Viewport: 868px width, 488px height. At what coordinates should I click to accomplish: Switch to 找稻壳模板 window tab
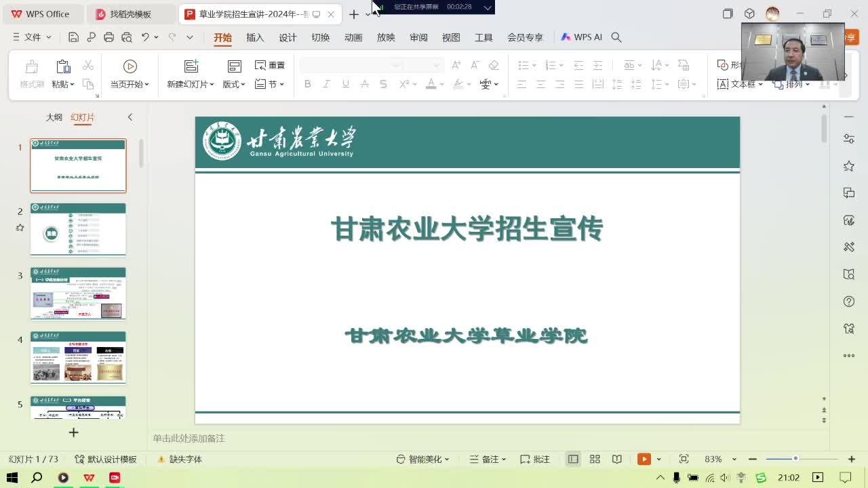(x=132, y=14)
